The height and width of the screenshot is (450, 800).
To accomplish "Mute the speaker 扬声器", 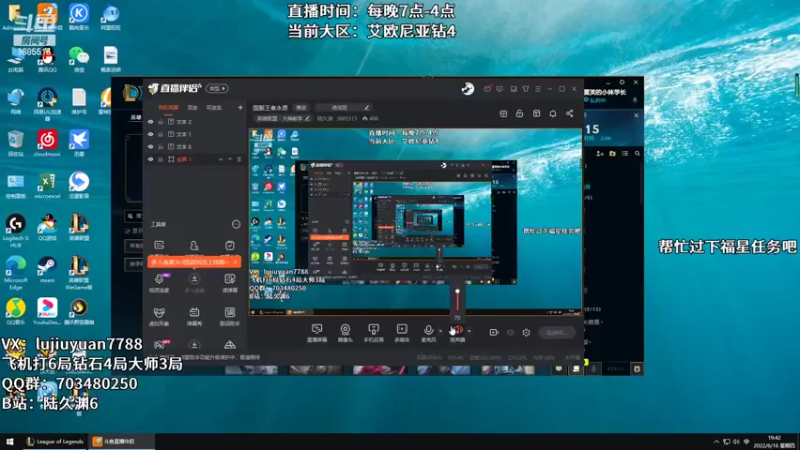I will [x=457, y=333].
